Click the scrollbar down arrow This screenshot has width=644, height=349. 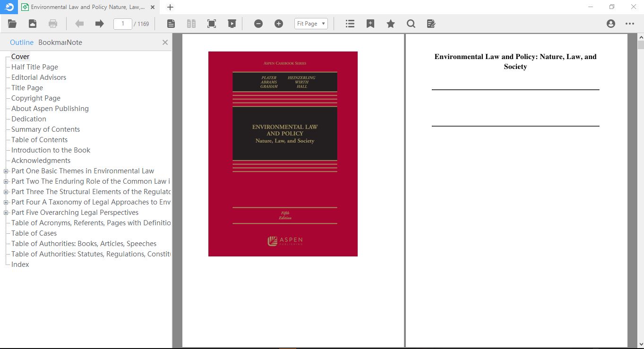click(x=641, y=344)
